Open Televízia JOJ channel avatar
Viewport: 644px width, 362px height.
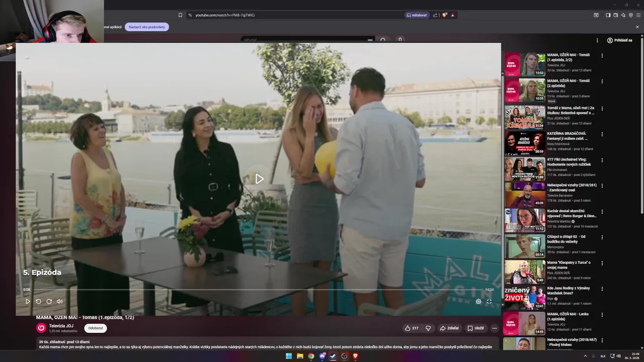click(x=41, y=328)
